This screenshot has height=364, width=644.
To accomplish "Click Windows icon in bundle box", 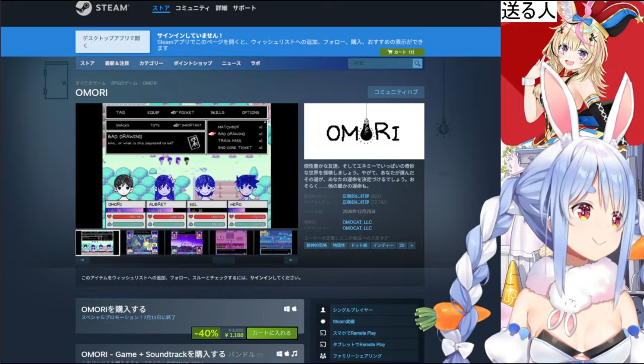I will click(x=279, y=354).
